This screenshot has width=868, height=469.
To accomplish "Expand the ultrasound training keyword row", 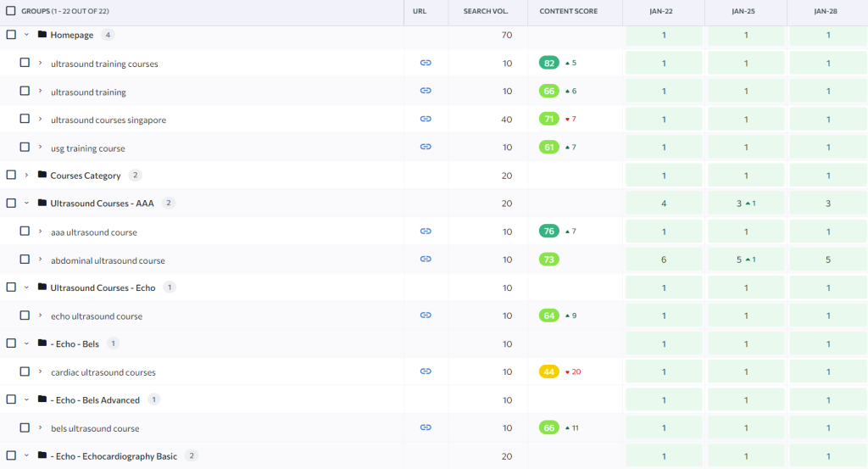I will click(x=40, y=92).
